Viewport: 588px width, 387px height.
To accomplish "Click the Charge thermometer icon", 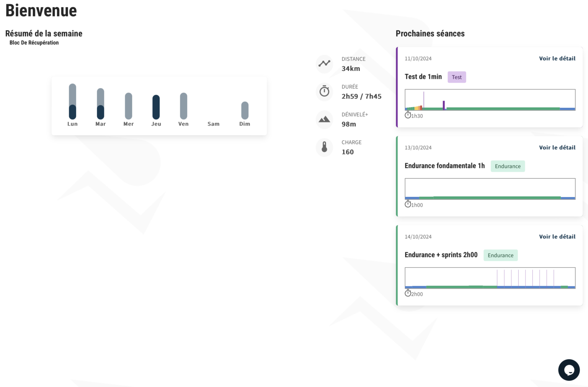I will 324,147.
